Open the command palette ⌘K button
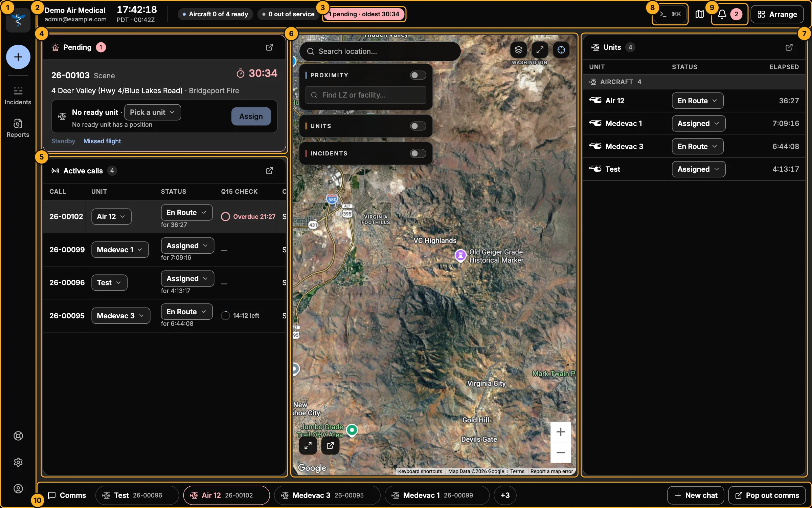The width and height of the screenshot is (812, 508). click(670, 14)
